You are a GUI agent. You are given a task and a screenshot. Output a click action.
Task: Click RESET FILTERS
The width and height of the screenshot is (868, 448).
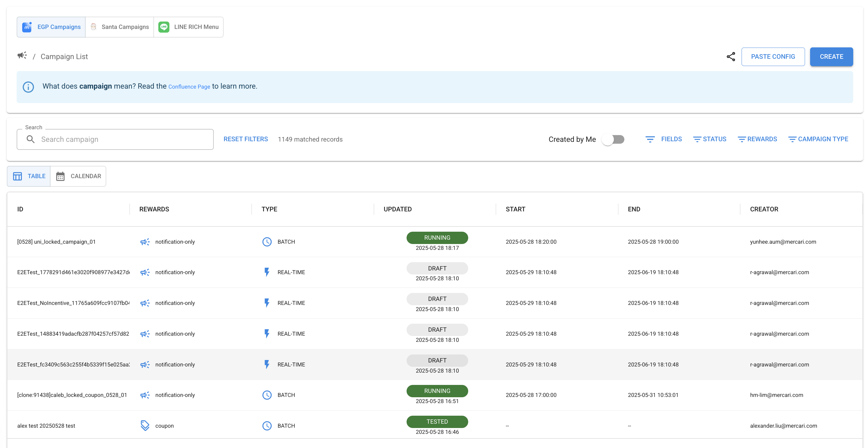pos(245,139)
